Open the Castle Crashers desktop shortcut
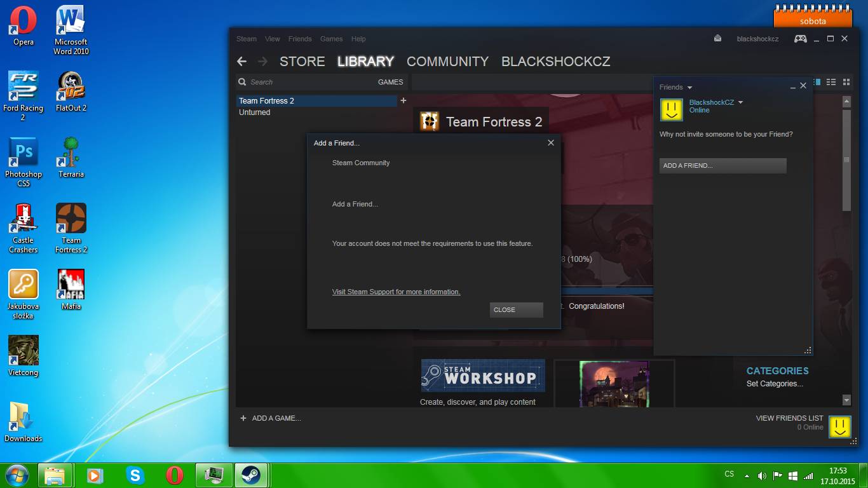The height and width of the screenshot is (488, 868). click(24, 229)
